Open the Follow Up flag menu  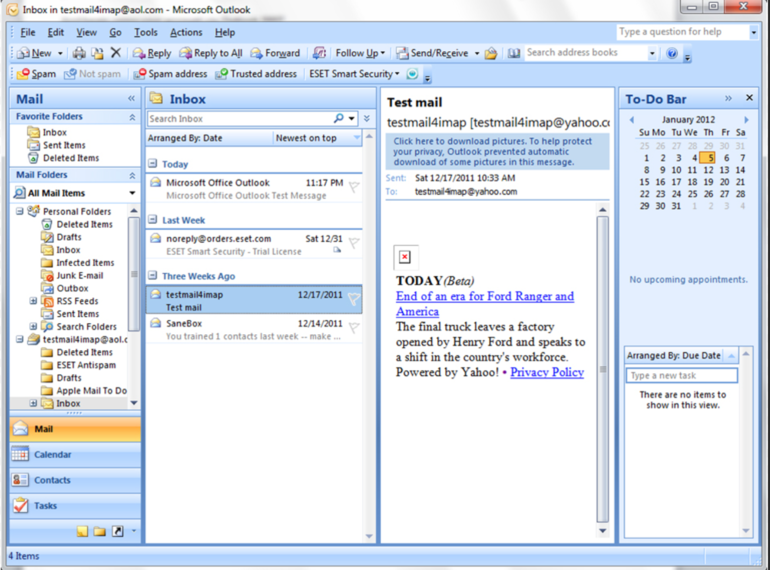360,53
